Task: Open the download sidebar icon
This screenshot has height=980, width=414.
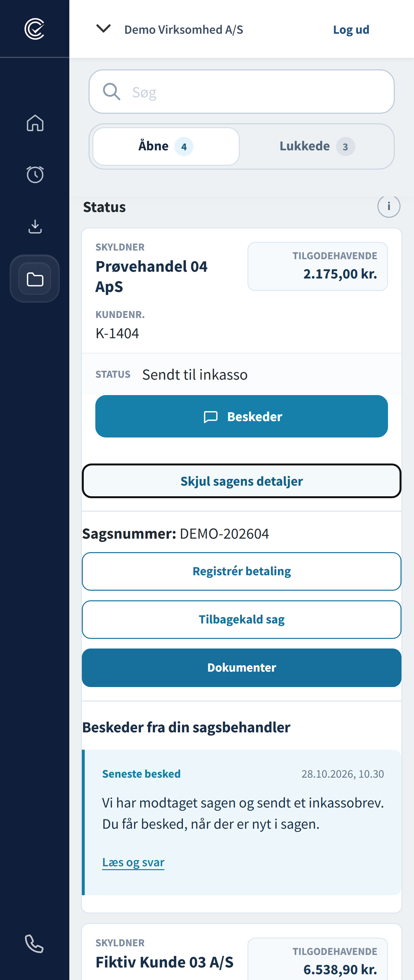Action: pyautogui.click(x=35, y=226)
